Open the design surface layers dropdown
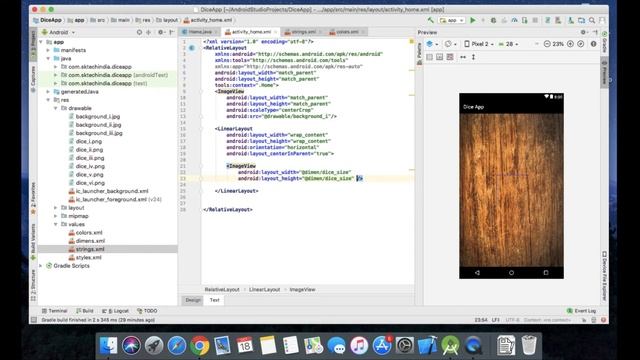This screenshot has width=640, height=360. [x=432, y=44]
